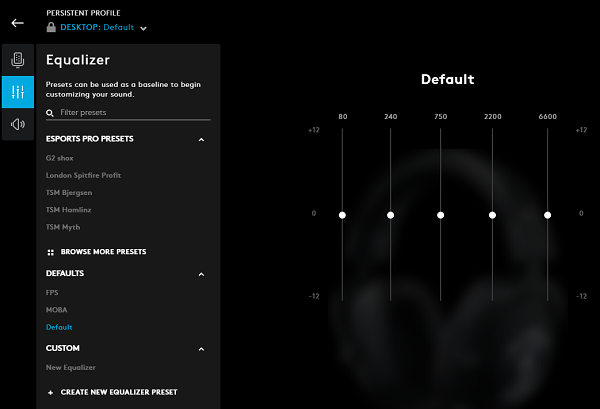Select the equalizer sidebar icon
This screenshot has height=409, width=600.
pyautogui.click(x=17, y=93)
